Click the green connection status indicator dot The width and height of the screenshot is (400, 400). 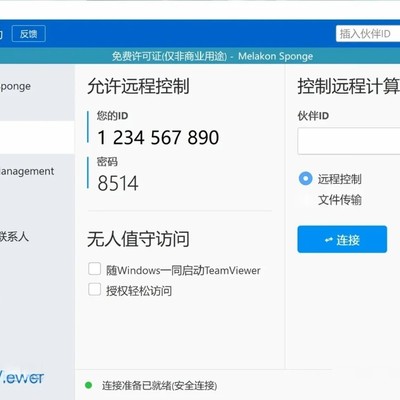(x=88, y=385)
